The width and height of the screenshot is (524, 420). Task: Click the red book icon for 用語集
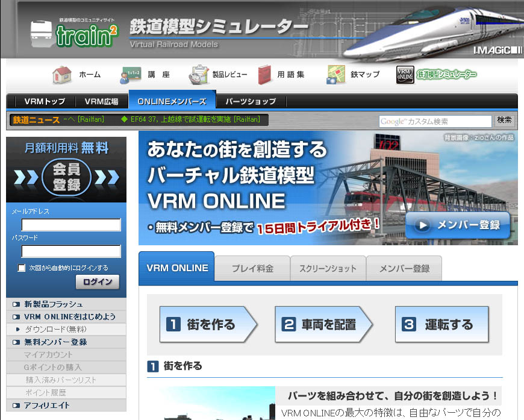pyautogui.click(x=264, y=75)
